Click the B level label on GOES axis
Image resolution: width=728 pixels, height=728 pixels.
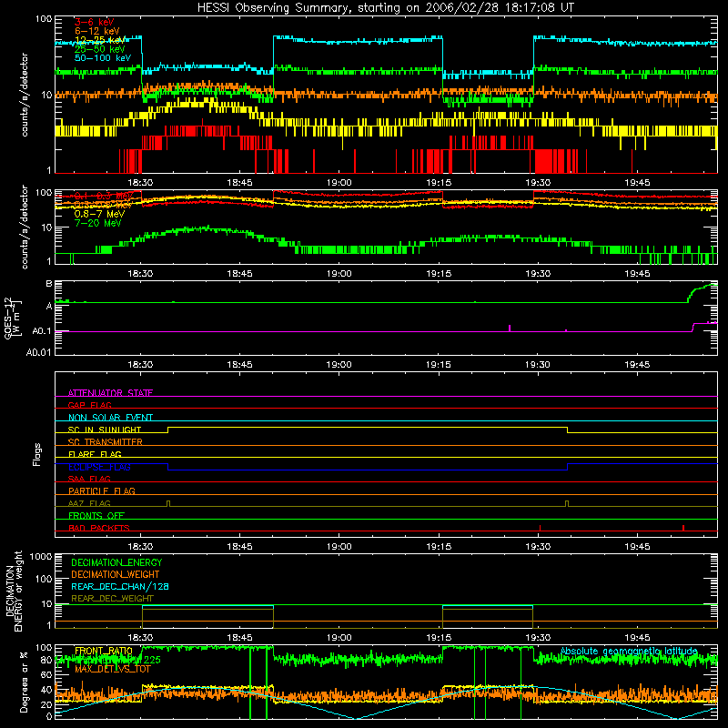click(49, 284)
